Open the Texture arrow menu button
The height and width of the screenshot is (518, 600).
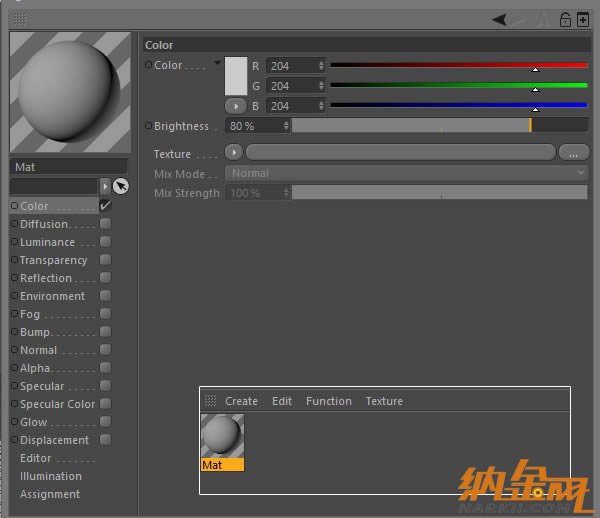pyautogui.click(x=234, y=153)
